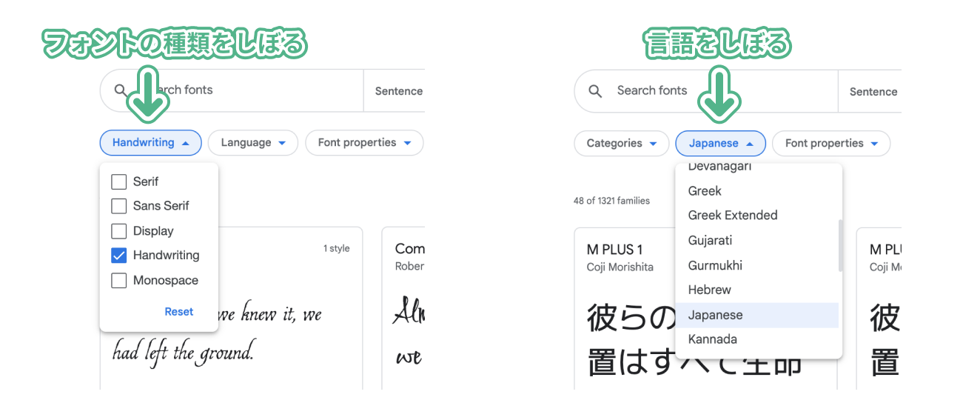Collapse the Handwriting categories dropdown

(151, 142)
